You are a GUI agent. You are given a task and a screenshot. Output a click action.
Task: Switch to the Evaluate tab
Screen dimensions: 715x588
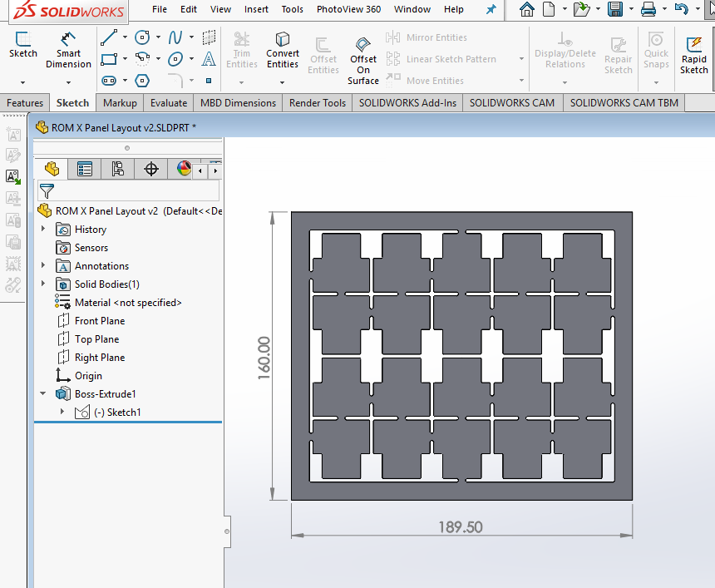169,103
